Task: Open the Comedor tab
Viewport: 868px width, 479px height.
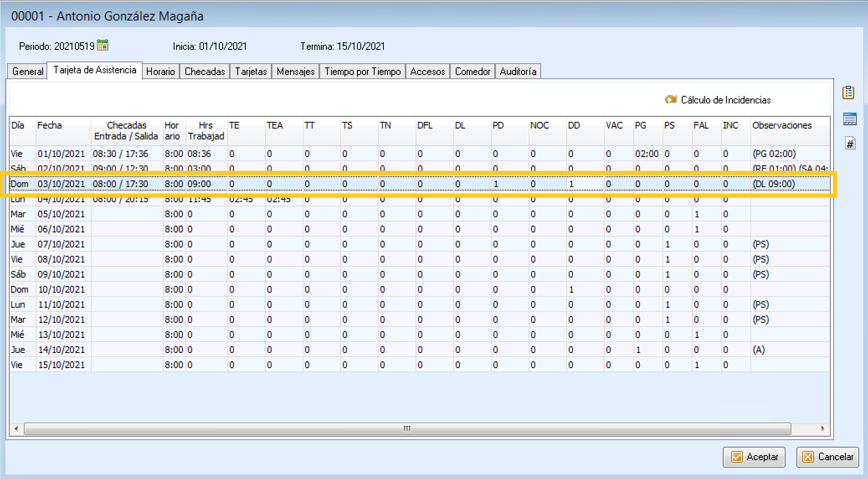Action: coord(472,72)
